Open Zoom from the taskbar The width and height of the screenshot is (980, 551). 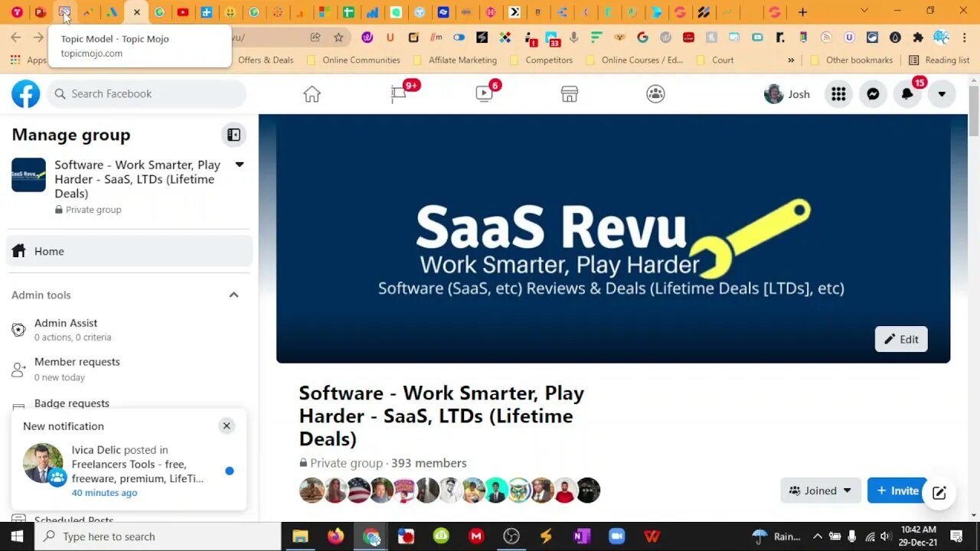(616, 536)
